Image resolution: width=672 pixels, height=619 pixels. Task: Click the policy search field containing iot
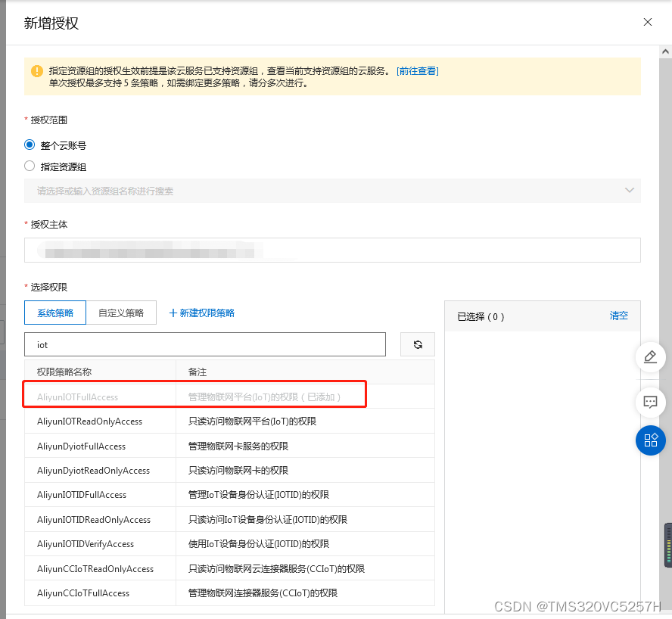[x=205, y=344]
